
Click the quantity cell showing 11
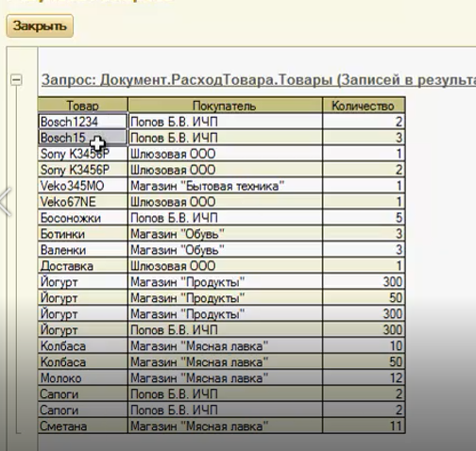364,426
